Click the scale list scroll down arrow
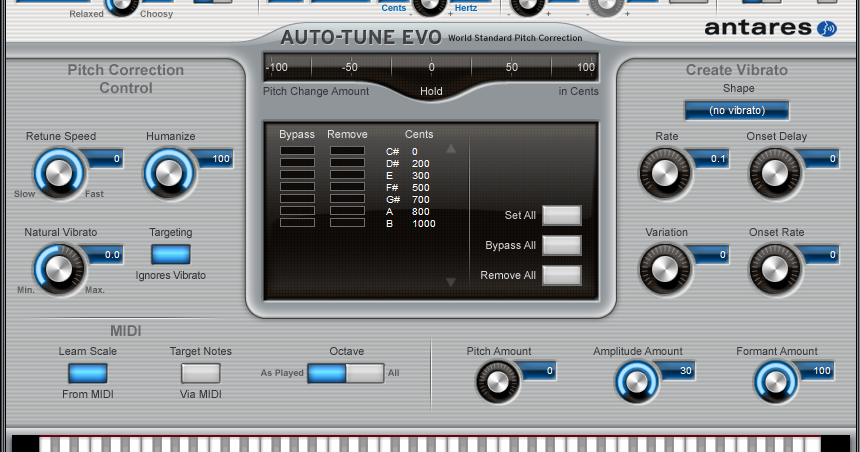Screen dimensions: 860x452 pos(451,282)
